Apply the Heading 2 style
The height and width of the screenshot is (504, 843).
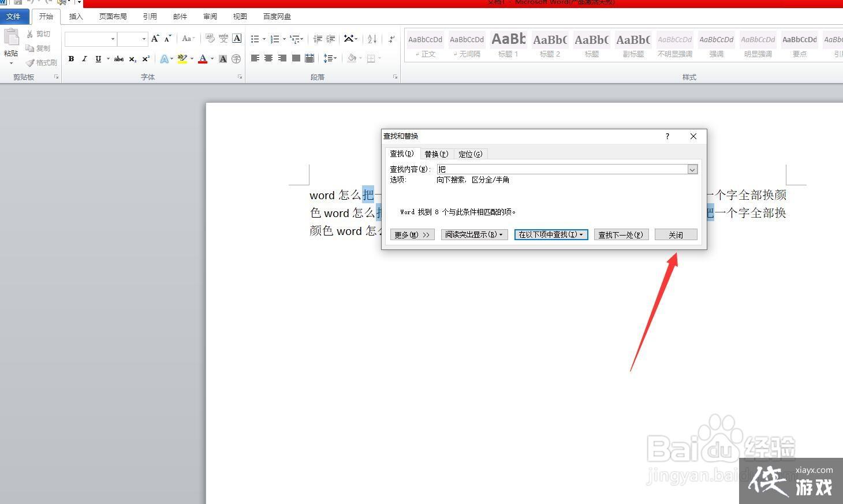coord(550,45)
